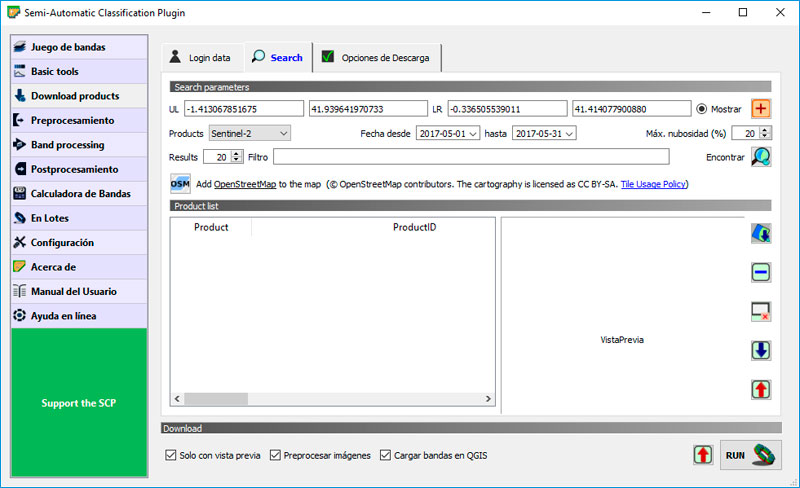Screen dimensions: 800x488
Task: Switch to the Login data tab
Action: (x=203, y=58)
